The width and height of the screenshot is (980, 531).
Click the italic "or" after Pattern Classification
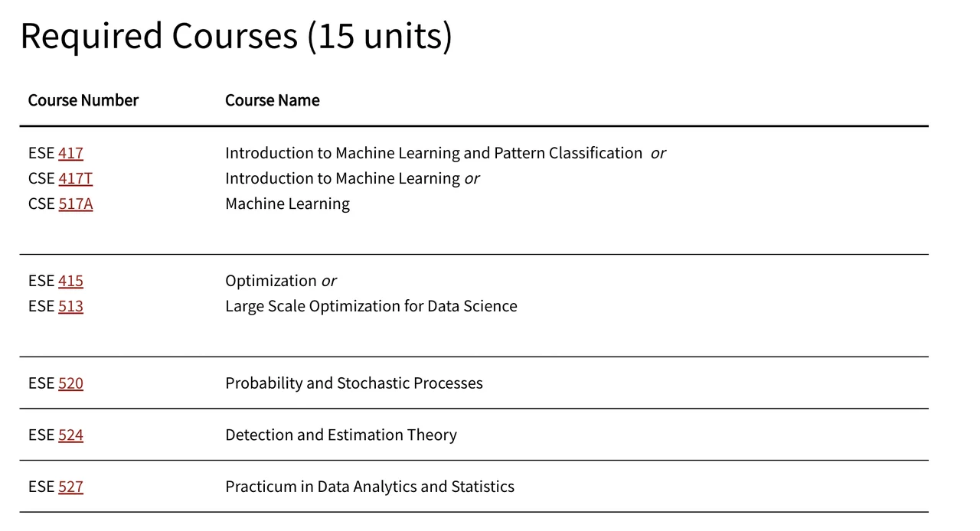pos(658,153)
